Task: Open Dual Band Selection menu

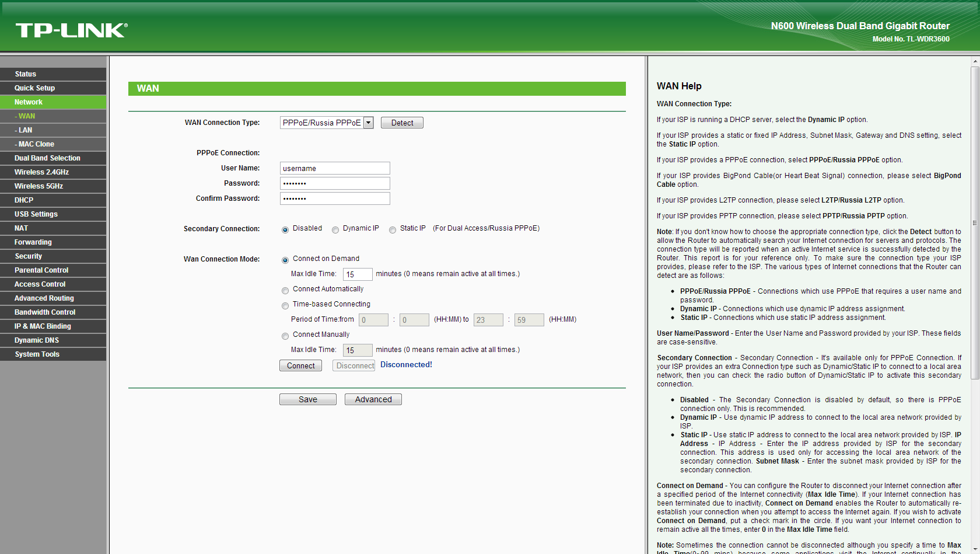Action: click(x=53, y=158)
